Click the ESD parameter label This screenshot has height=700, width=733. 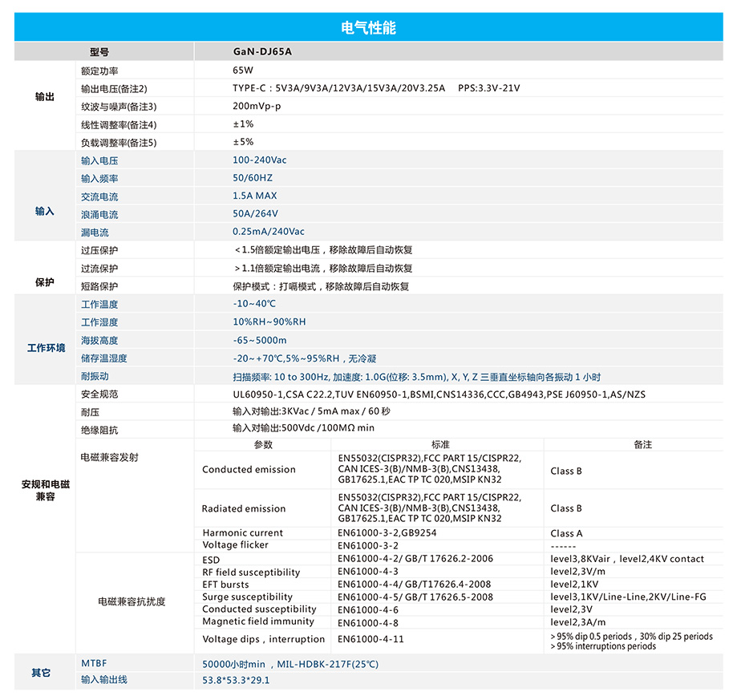[211, 560]
